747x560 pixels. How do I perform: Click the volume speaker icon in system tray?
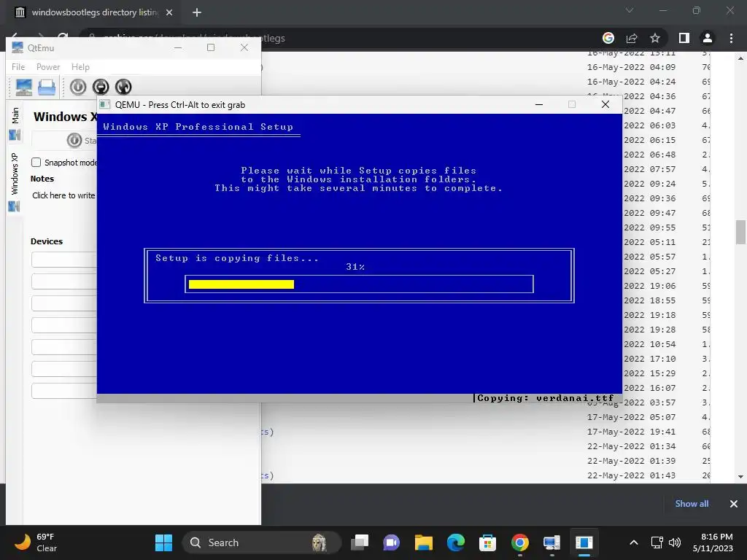click(x=675, y=542)
